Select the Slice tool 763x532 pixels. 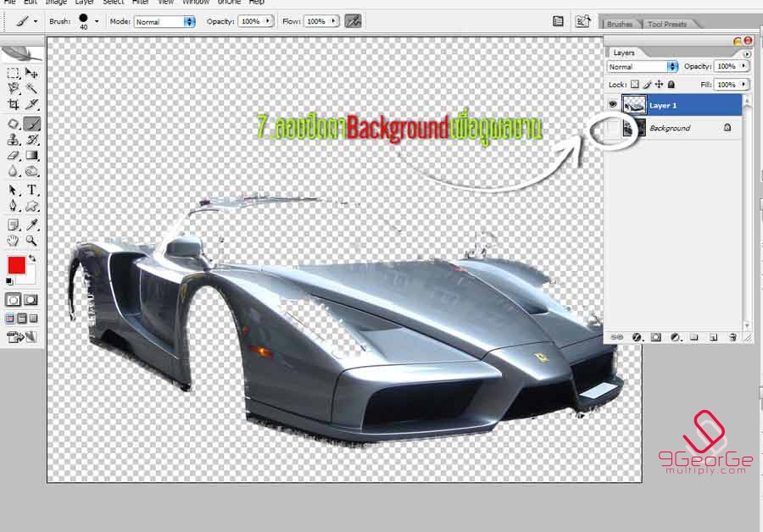[31, 104]
